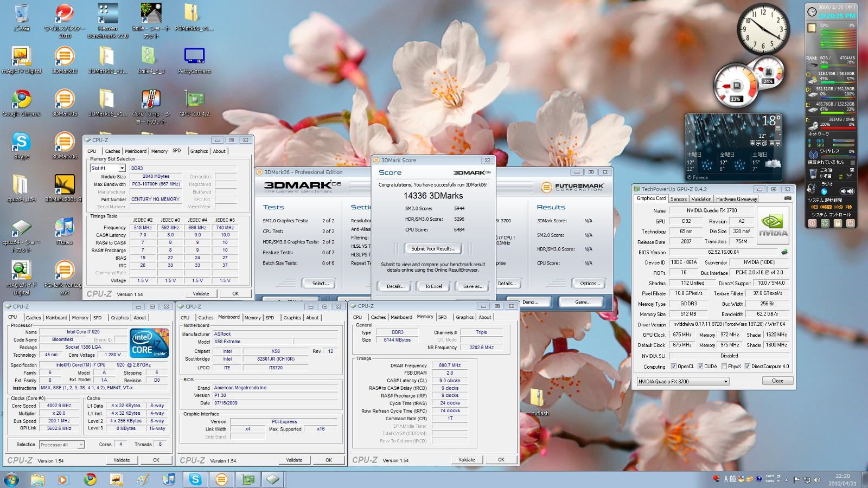Click the GPU-Z screenshot camera icon

(x=788, y=198)
